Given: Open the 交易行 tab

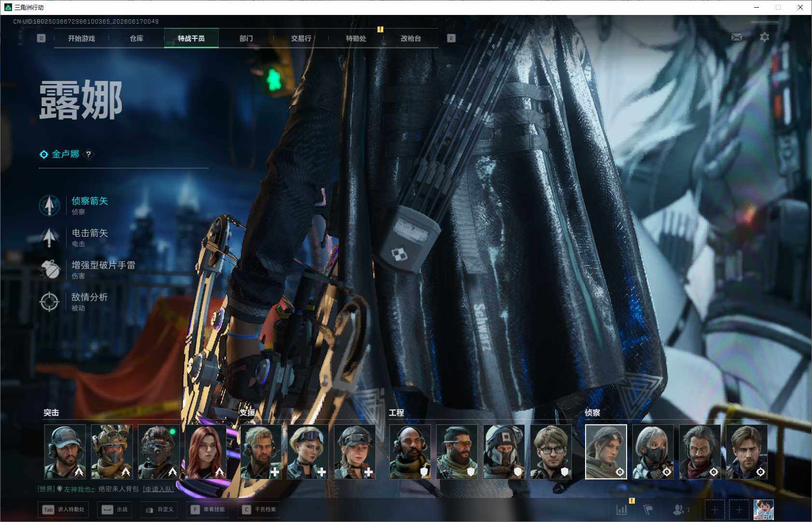Looking at the screenshot, I should point(301,38).
